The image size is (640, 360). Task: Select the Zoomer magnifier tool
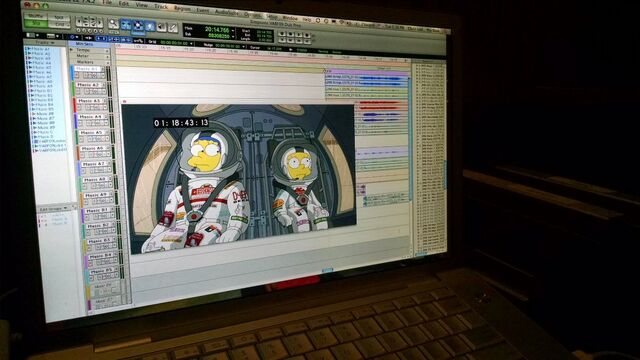tap(113, 24)
